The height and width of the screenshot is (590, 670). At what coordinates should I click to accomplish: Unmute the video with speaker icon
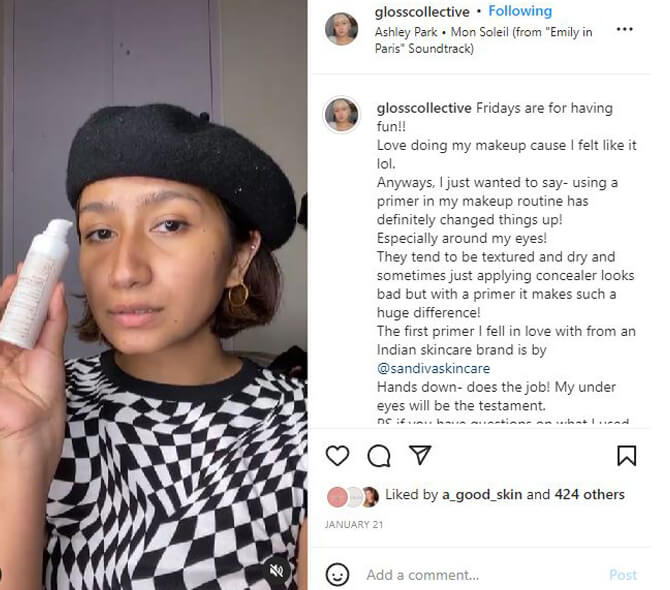point(277,570)
